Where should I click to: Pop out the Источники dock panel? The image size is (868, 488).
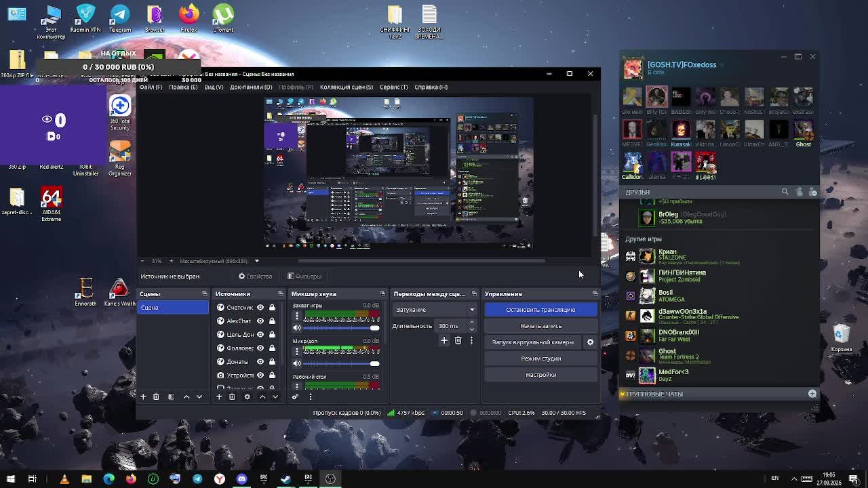[280, 293]
